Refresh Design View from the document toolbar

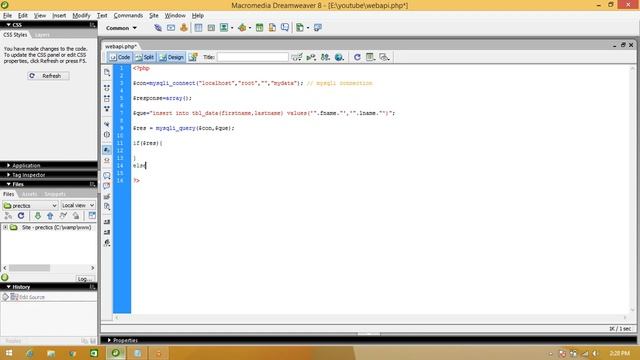pyautogui.click(x=357, y=57)
